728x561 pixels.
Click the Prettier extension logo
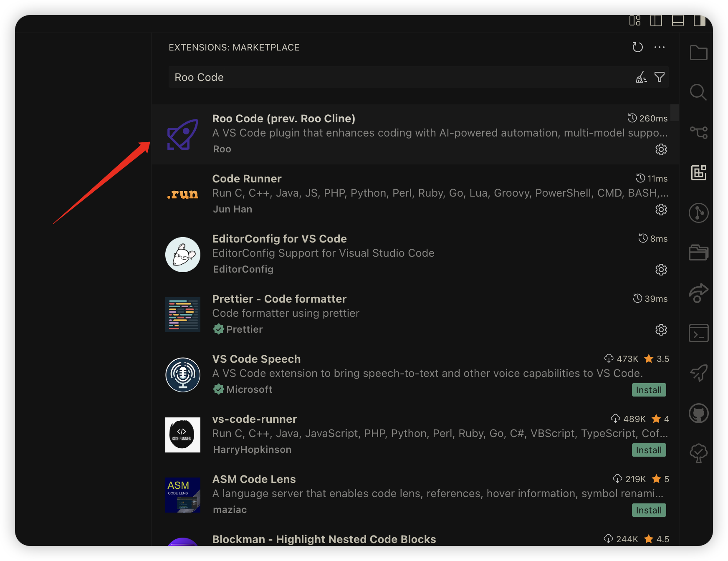183,315
